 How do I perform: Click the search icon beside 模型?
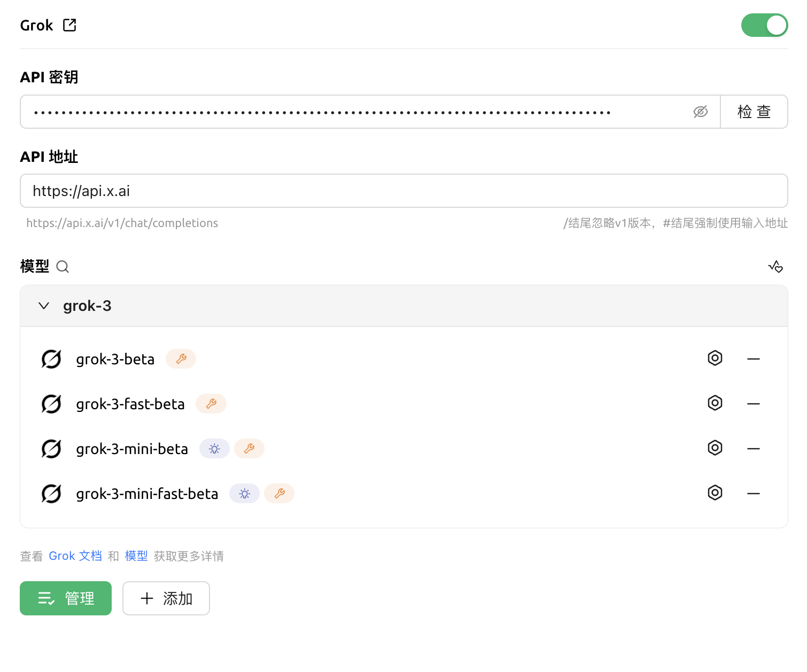[63, 267]
